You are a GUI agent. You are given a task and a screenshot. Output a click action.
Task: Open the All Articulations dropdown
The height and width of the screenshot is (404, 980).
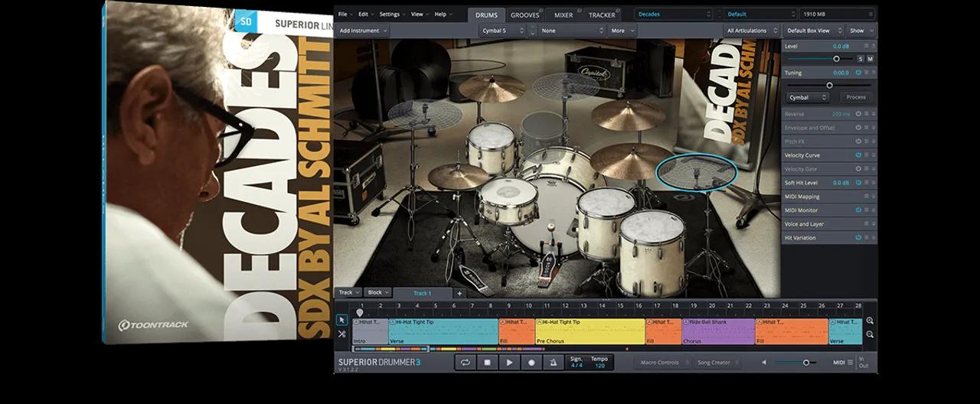click(751, 31)
